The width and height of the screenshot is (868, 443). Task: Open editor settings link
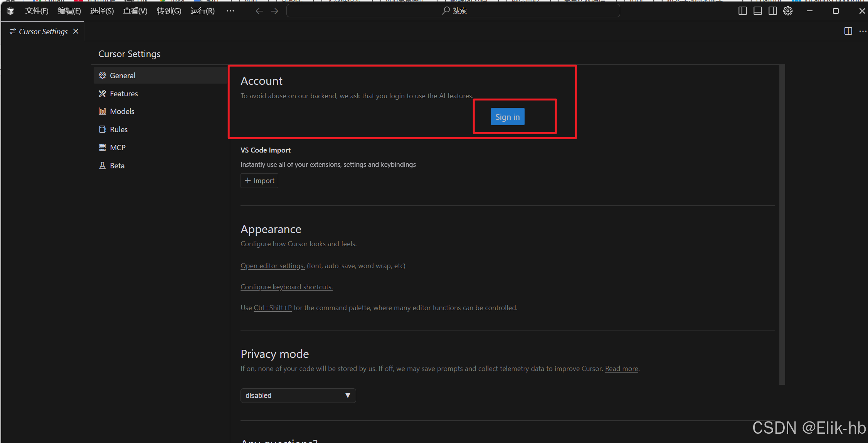click(x=273, y=266)
